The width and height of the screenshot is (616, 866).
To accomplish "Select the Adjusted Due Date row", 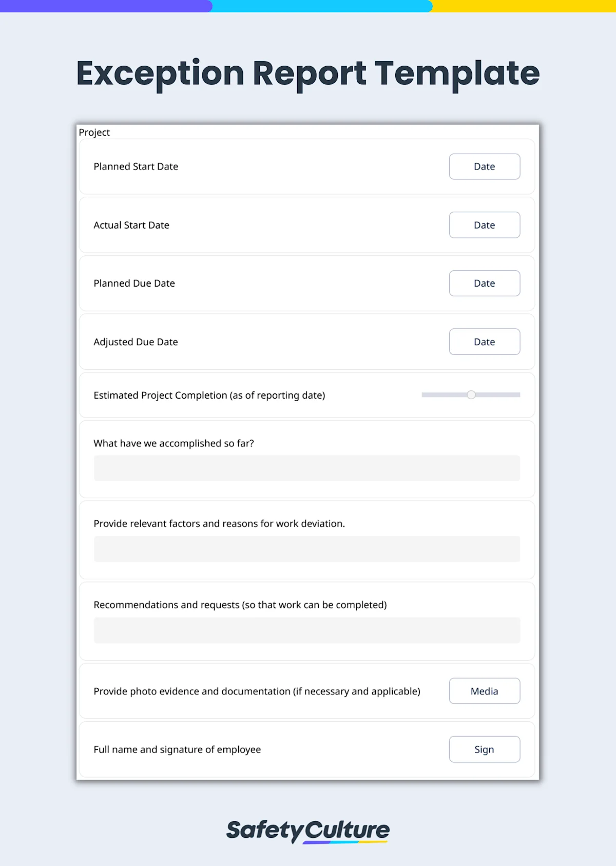I will (136, 342).
